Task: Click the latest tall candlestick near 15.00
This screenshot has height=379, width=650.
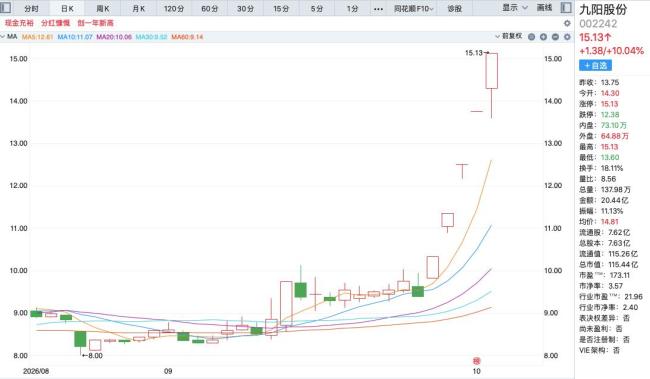Action: [x=492, y=71]
